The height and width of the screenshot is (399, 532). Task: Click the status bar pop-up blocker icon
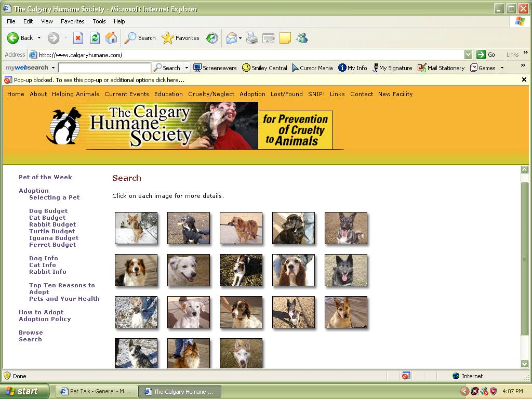pyautogui.click(x=406, y=376)
